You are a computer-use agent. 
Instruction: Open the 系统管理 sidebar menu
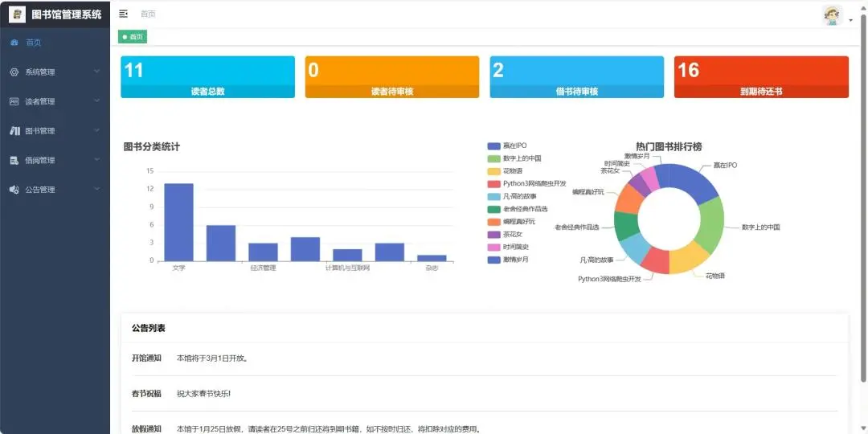point(55,72)
